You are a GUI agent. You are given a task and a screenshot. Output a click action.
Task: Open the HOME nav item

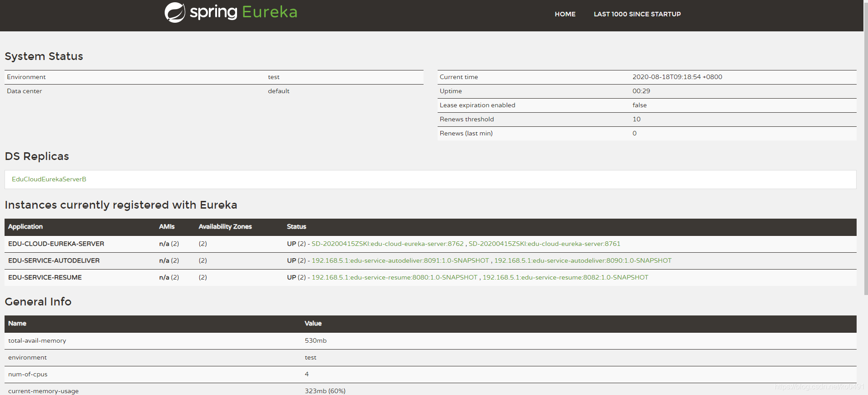[565, 14]
